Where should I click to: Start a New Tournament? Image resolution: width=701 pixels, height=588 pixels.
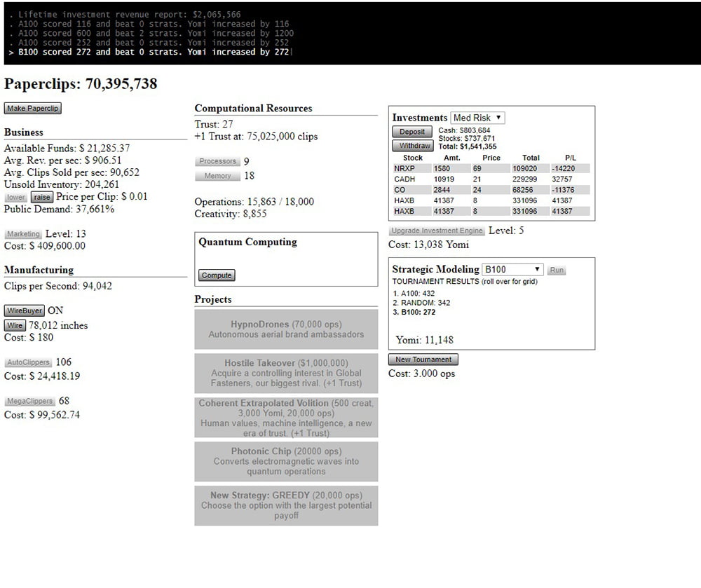pos(423,360)
